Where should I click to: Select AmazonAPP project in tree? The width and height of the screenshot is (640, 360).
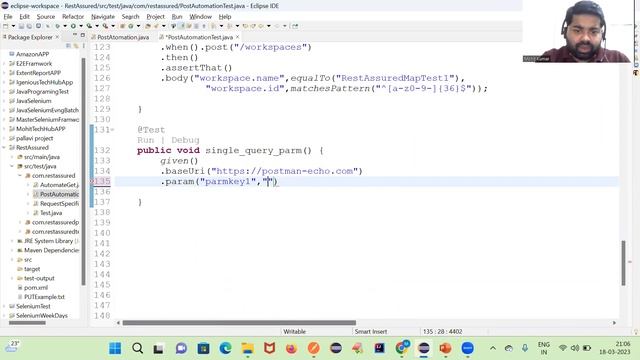[x=32, y=54]
